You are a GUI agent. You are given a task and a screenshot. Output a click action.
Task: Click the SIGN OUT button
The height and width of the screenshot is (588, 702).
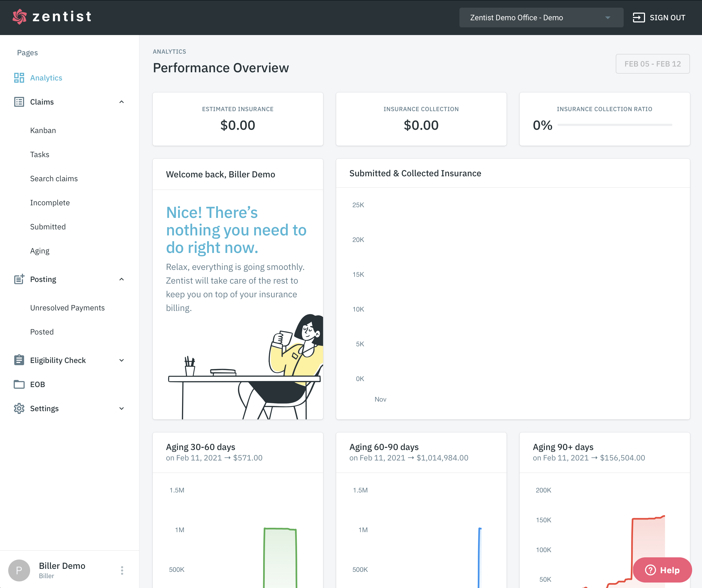[x=659, y=18]
